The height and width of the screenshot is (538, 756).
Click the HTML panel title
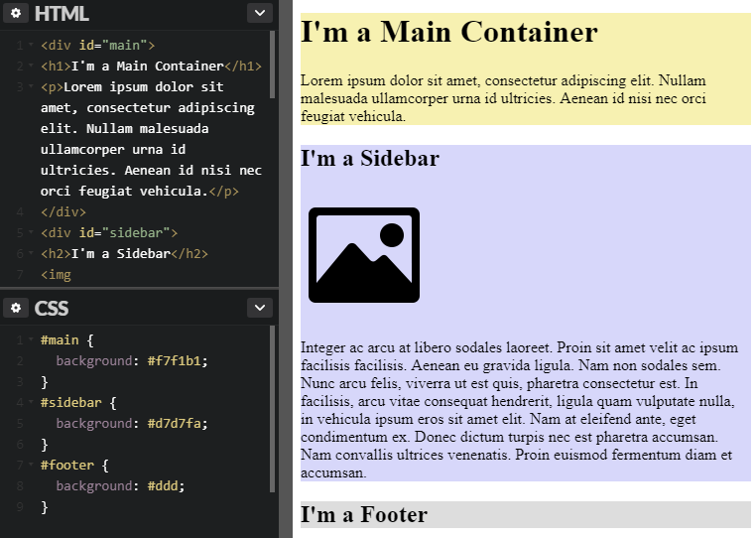click(x=62, y=14)
